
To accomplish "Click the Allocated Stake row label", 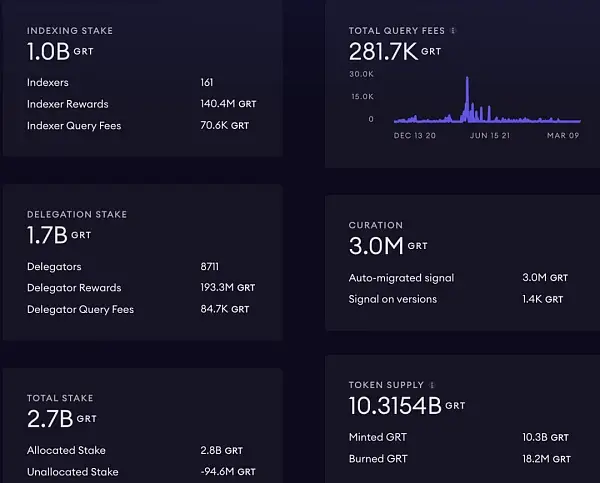I will tap(66, 450).
